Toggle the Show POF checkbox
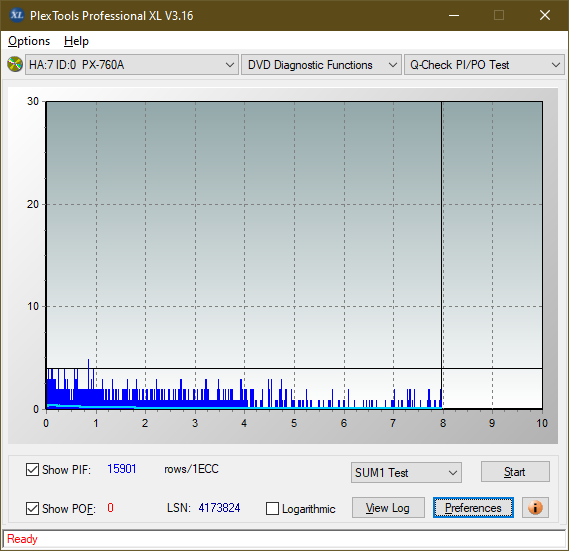The width and height of the screenshot is (569, 551). 32,508
